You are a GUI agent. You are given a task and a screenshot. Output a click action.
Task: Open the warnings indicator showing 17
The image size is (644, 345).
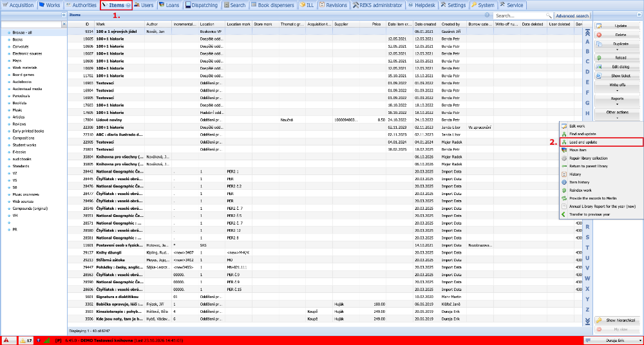[x=26, y=340]
